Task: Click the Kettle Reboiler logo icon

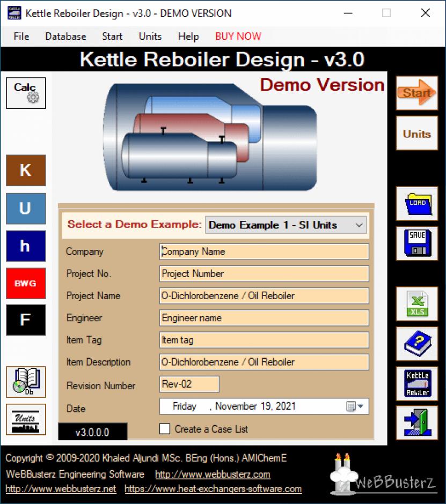Action: click(x=416, y=383)
